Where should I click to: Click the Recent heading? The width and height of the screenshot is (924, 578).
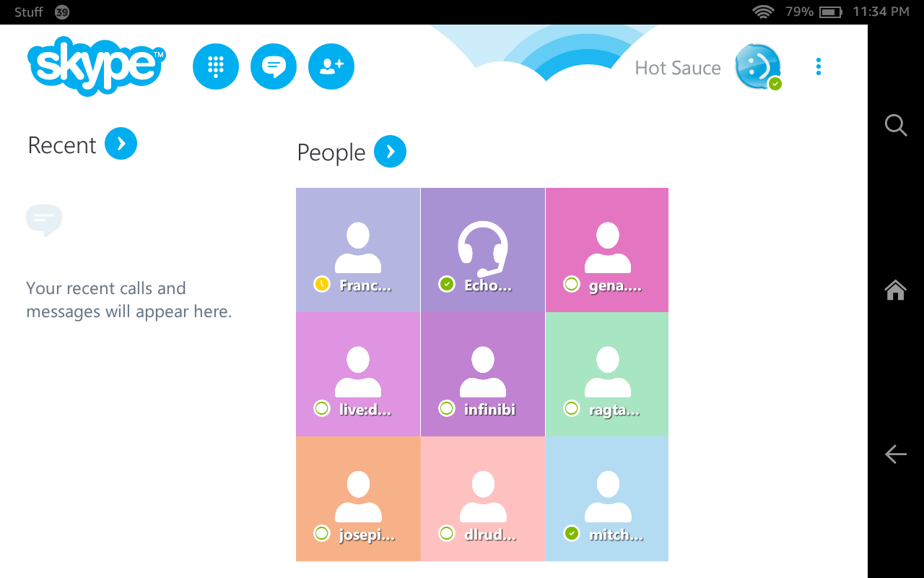(62, 145)
